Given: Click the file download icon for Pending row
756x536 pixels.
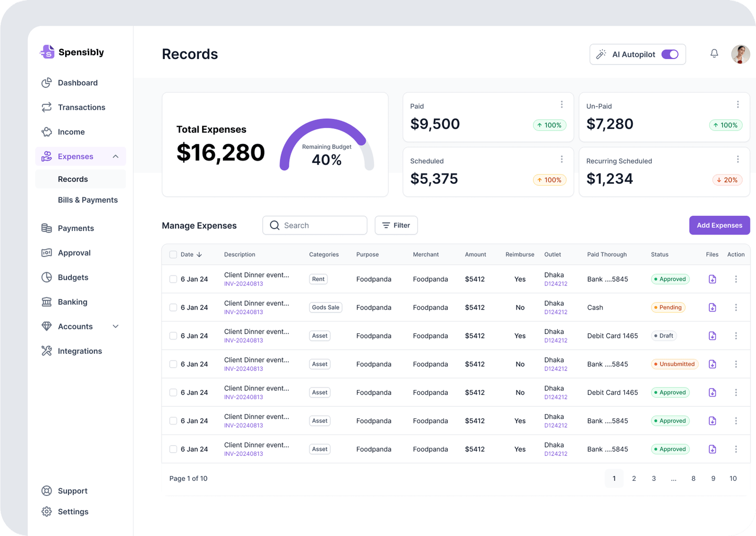Looking at the screenshot, I should (x=712, y=308).
